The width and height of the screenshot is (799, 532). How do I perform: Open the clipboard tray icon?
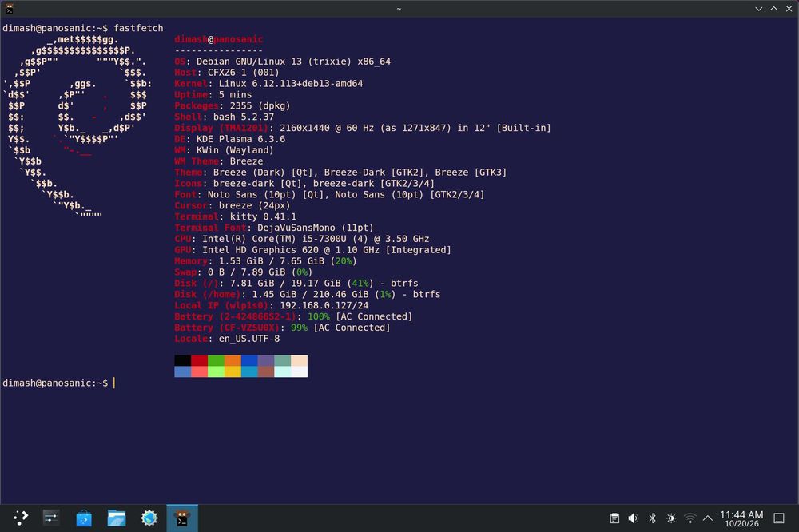[614, 518]
